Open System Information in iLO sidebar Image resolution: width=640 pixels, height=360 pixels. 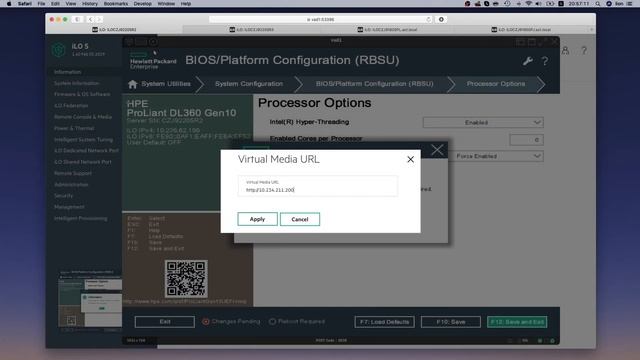click(77, 83)
